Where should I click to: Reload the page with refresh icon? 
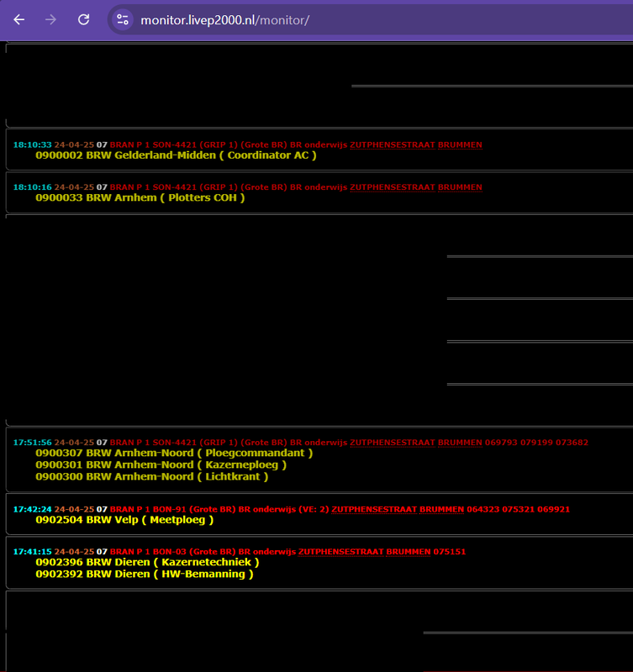(x=83, y=19)
